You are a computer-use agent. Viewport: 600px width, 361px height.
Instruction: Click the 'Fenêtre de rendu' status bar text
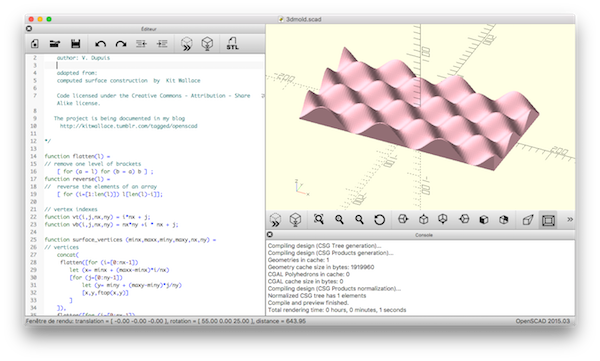coord(165,321)
